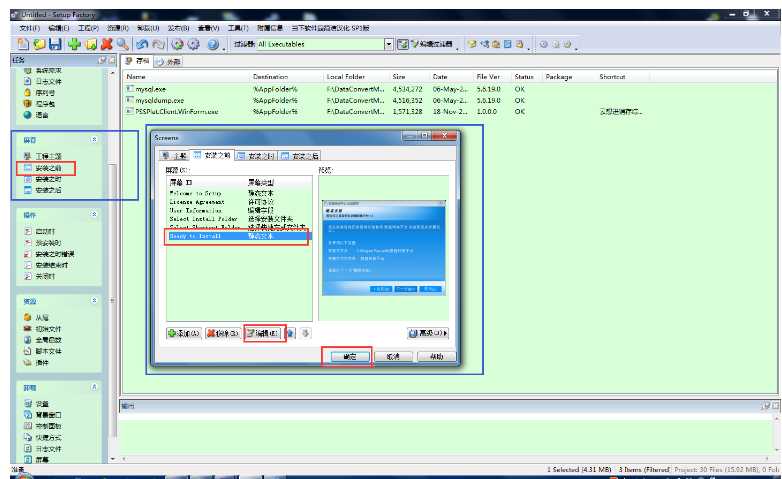Click the filter edit icon beside the filter dropdown
This screenshot has height=479, width=782.
[x=402, y=44]
